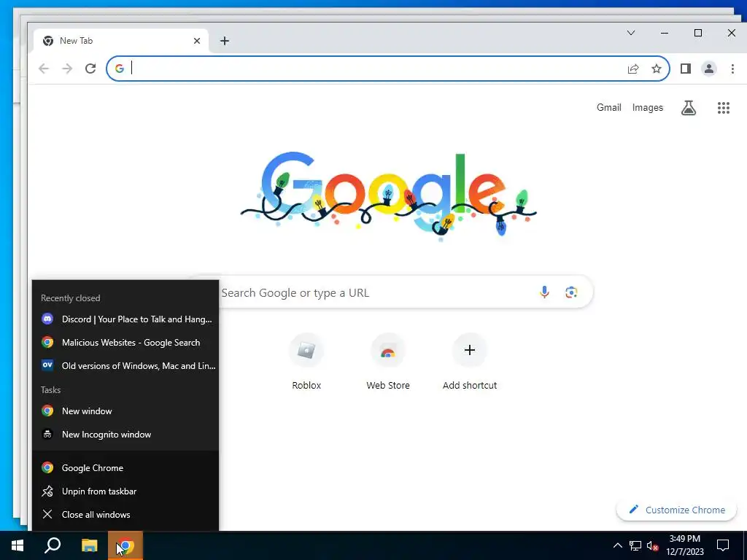
Task: Open the Gmail link
Action: (x=609, y=108)
